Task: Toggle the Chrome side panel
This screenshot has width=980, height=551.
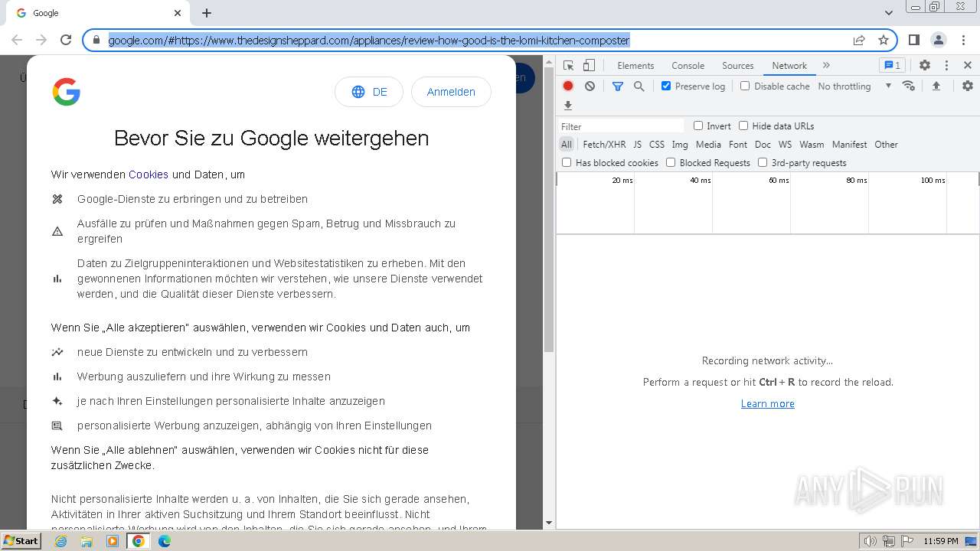Action: [x=913, y=40]
